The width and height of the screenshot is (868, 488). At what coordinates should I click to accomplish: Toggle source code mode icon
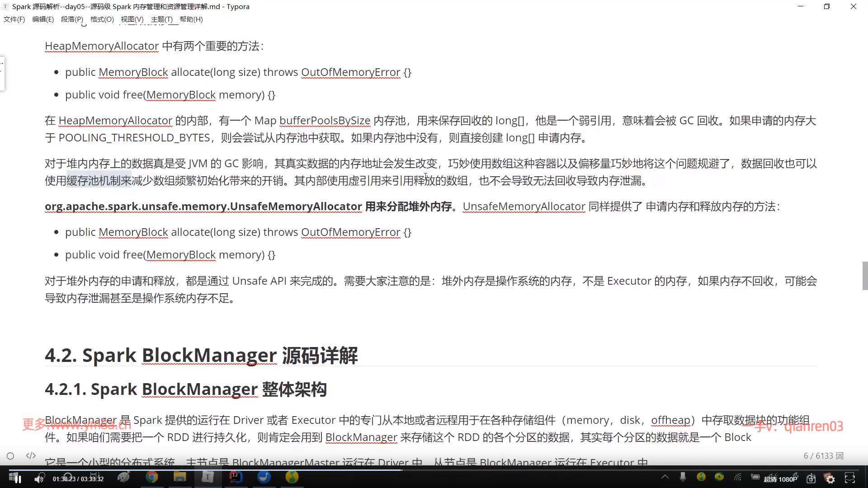(31, 455)
